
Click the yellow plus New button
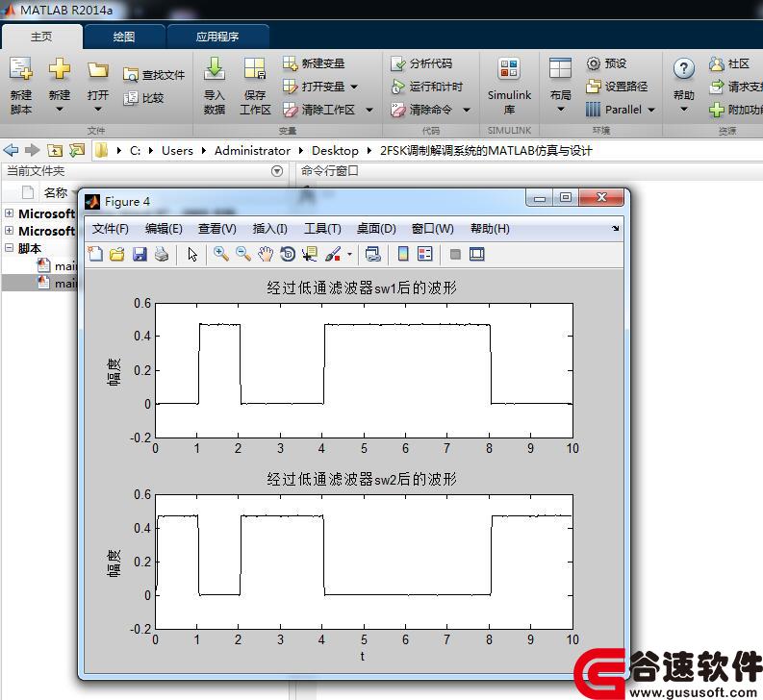60,68
